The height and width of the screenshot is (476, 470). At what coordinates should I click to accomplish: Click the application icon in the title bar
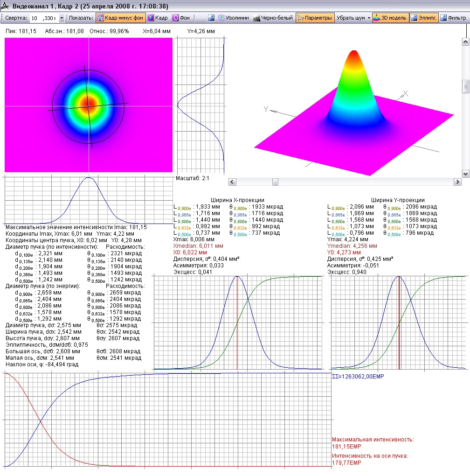(5, 6)
